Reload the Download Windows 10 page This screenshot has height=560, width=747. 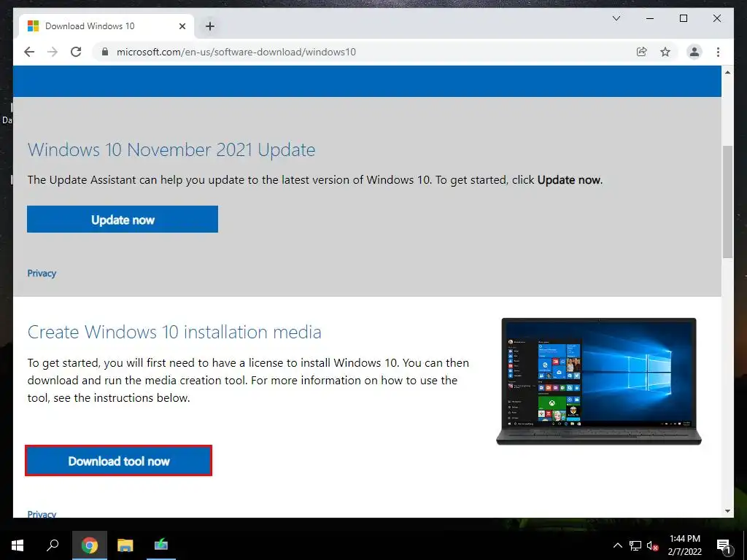pyautogui.click(x=76, y=52)
